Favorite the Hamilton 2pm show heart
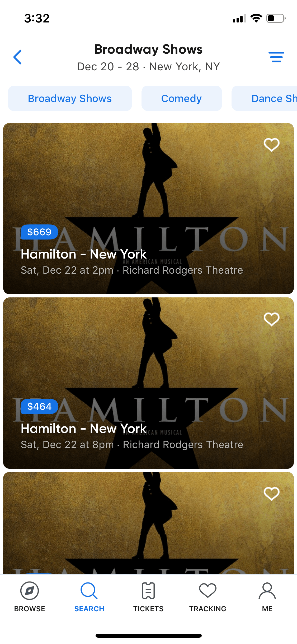The image size is (297, 644). coord(272,145)
